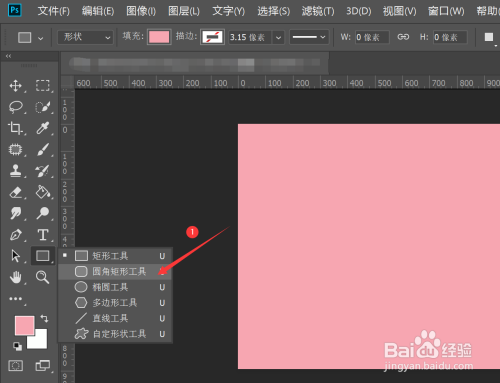Select the Dodge tool

point(43,213)
